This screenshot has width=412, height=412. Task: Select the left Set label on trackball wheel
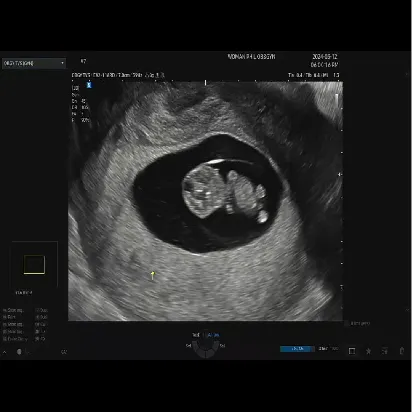[x=189, y=346]
